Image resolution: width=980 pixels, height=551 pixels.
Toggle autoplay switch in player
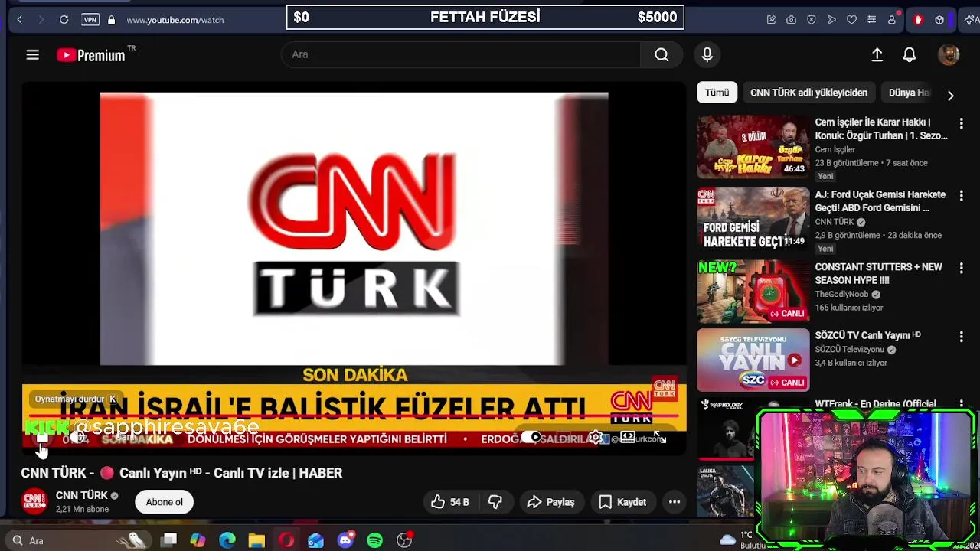531,438
